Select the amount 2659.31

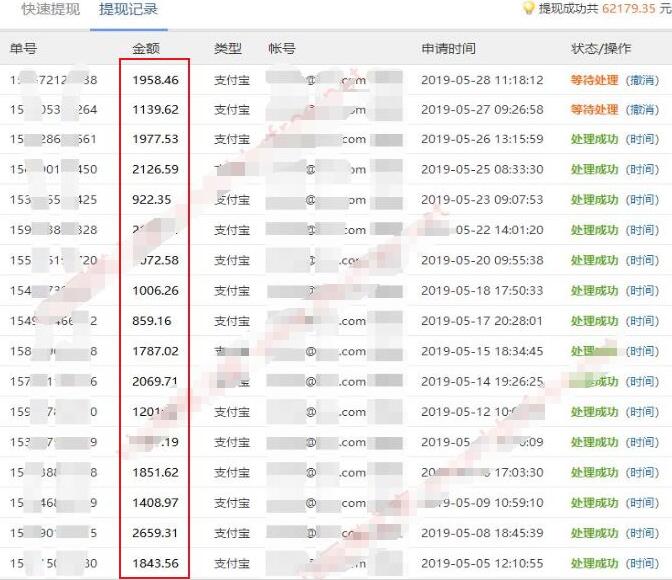coord(155,533)
